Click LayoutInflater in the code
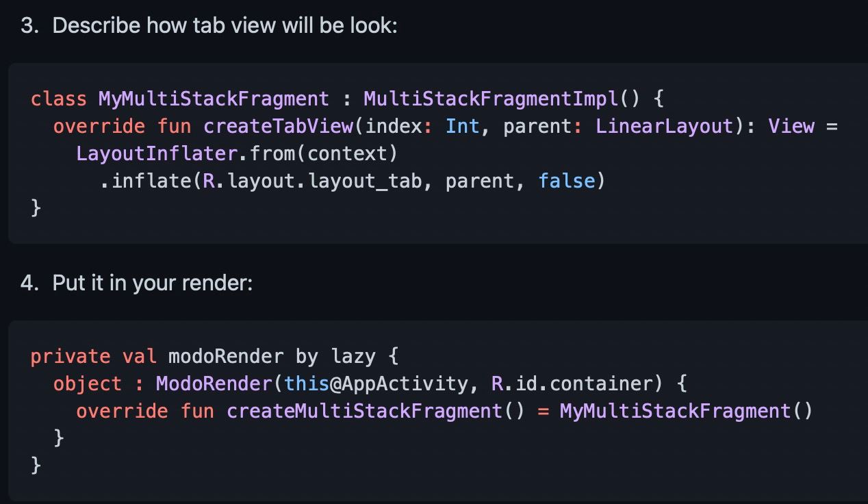The image size is (868, 504). (x=156, y=153)
